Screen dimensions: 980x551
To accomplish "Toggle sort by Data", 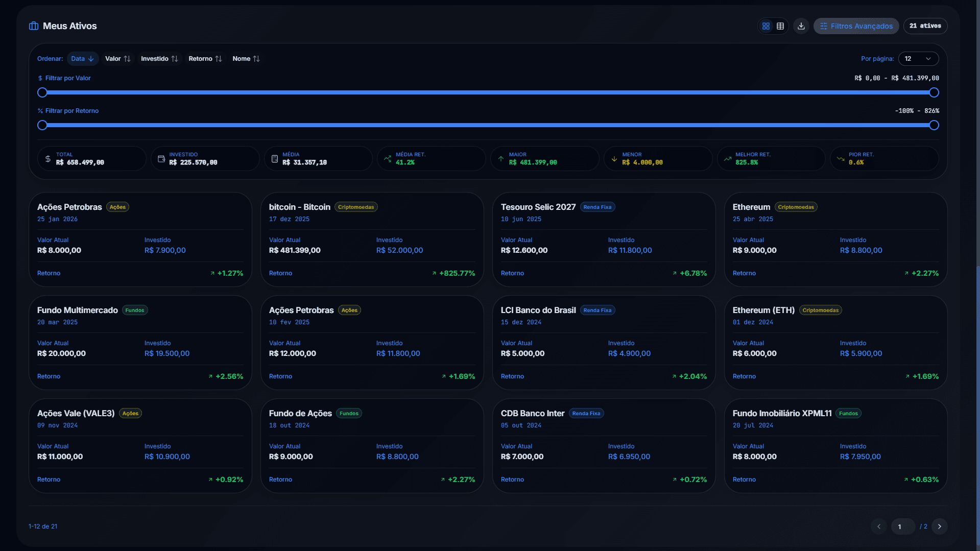I will pyautogui.click(x=82, y=59).
